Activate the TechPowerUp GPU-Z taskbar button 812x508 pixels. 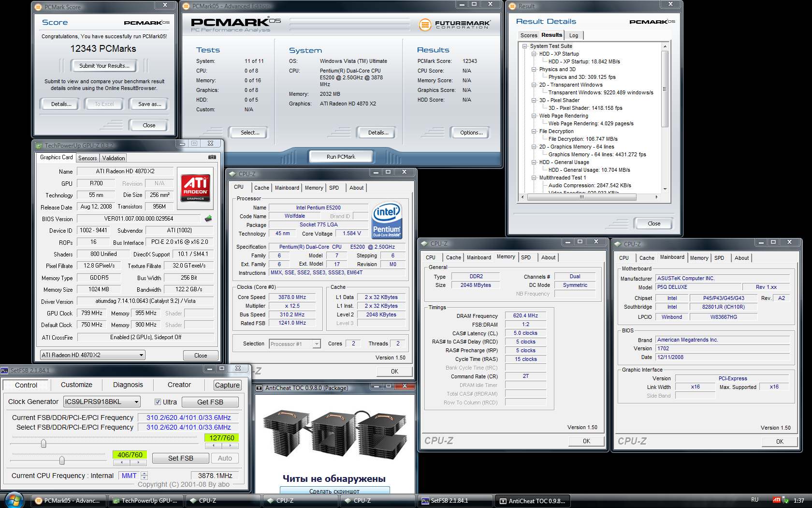(x=145, y=501)
